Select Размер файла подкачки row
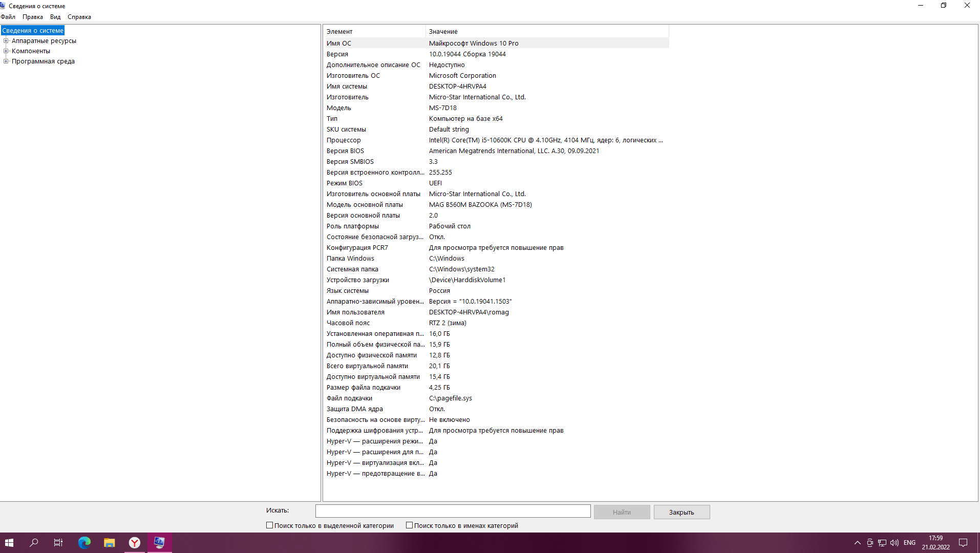This screenshot has width=980, height=553. point(497,388)
